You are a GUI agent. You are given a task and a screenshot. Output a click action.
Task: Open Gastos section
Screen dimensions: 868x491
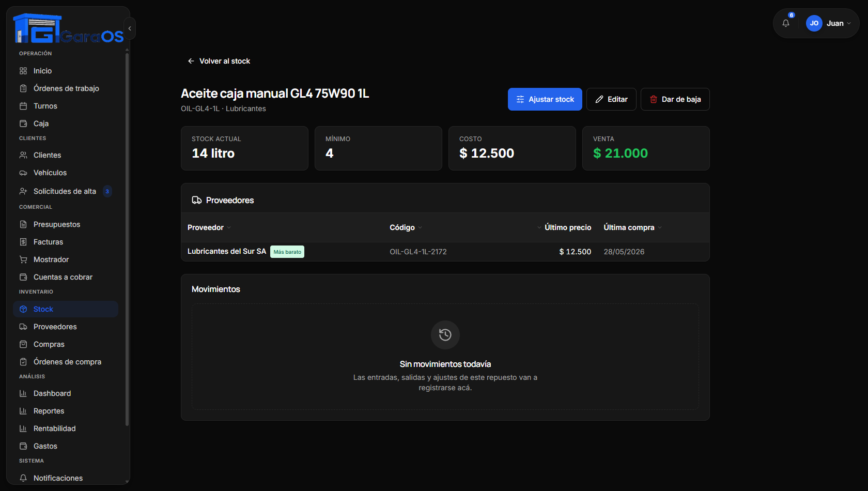point(66,446)
